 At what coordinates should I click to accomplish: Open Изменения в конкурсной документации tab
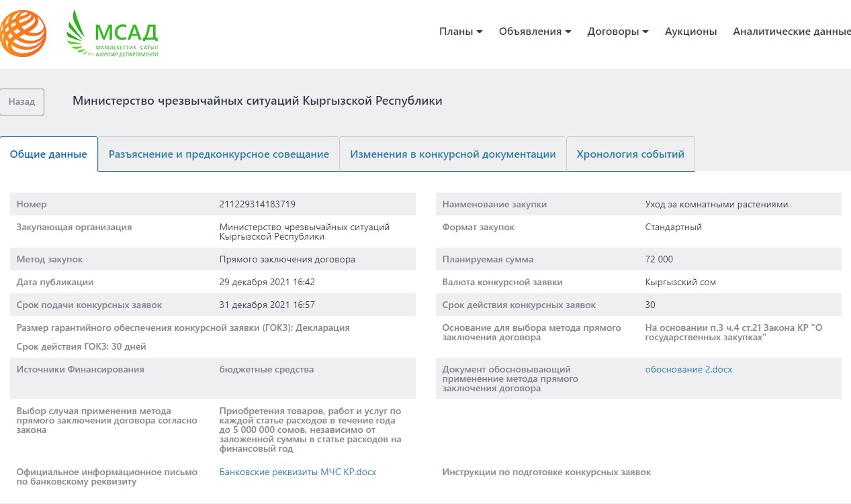click(x=453, y=154)
